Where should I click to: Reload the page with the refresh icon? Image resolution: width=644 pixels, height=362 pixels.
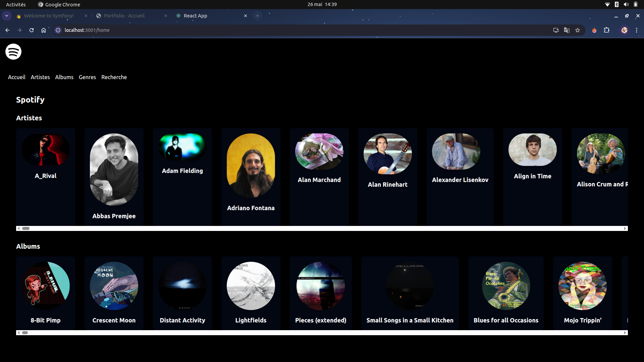(32, 30)
